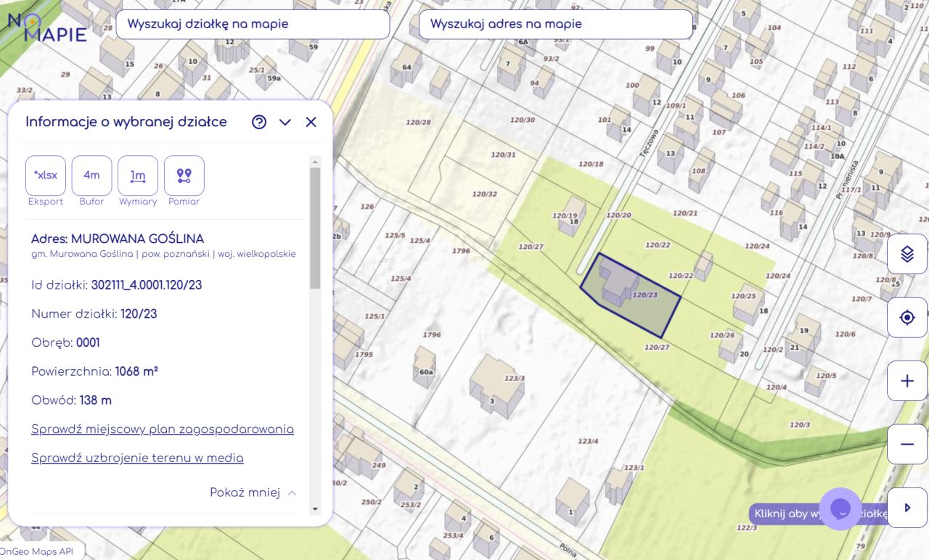The image size is (929, 560).
Task: Click parcel label 120/32 on map
Action: (485, 194)
